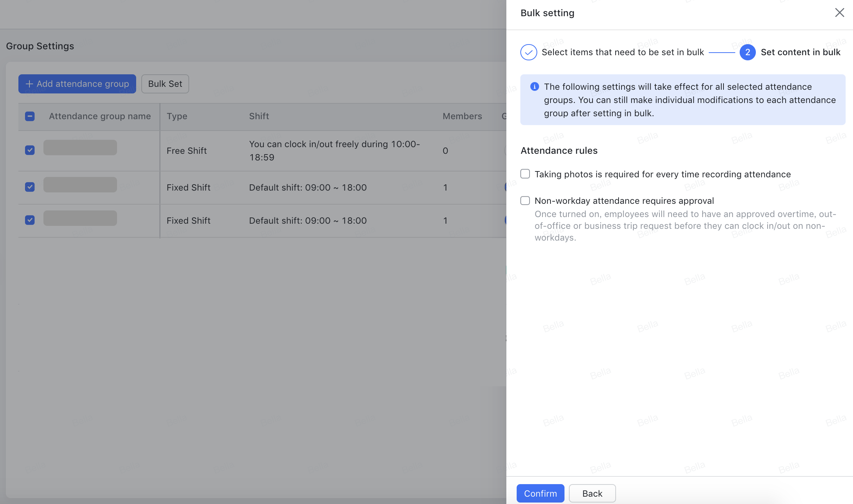Image resolution: width=853 pixels, height=504 pixels.
Task: Click the step 2 numbered badge
Action: [747, 52]
